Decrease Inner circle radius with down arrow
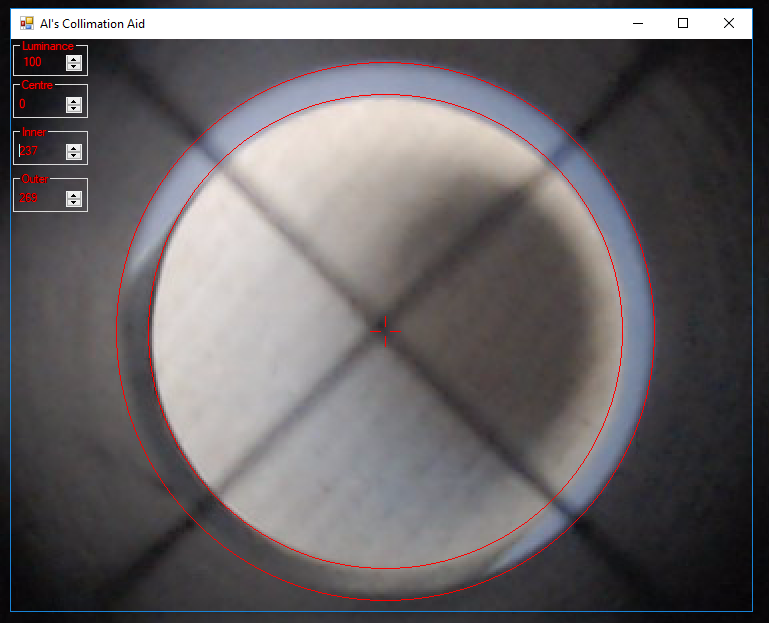Viewport: 769px width, 623px height. tap(74, 156)
